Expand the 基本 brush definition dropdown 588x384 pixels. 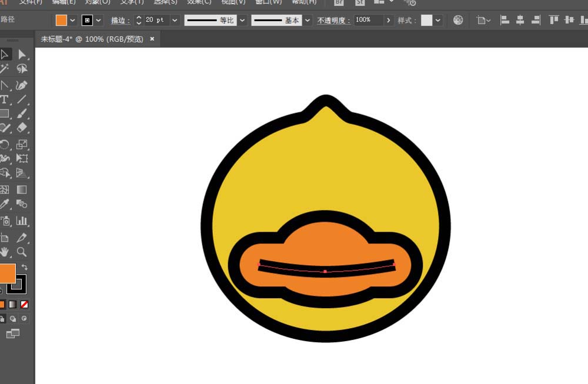(x=307, y=19)
